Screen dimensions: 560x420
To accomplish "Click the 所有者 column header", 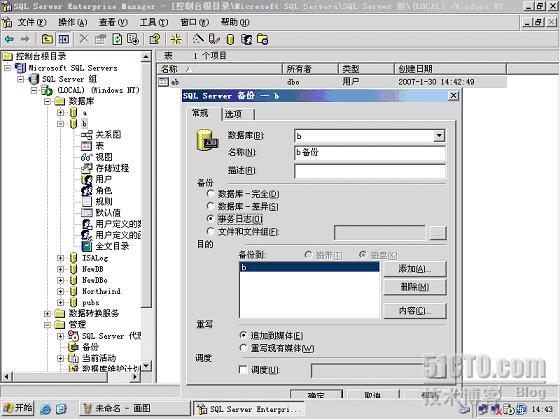I will point(310,69).
